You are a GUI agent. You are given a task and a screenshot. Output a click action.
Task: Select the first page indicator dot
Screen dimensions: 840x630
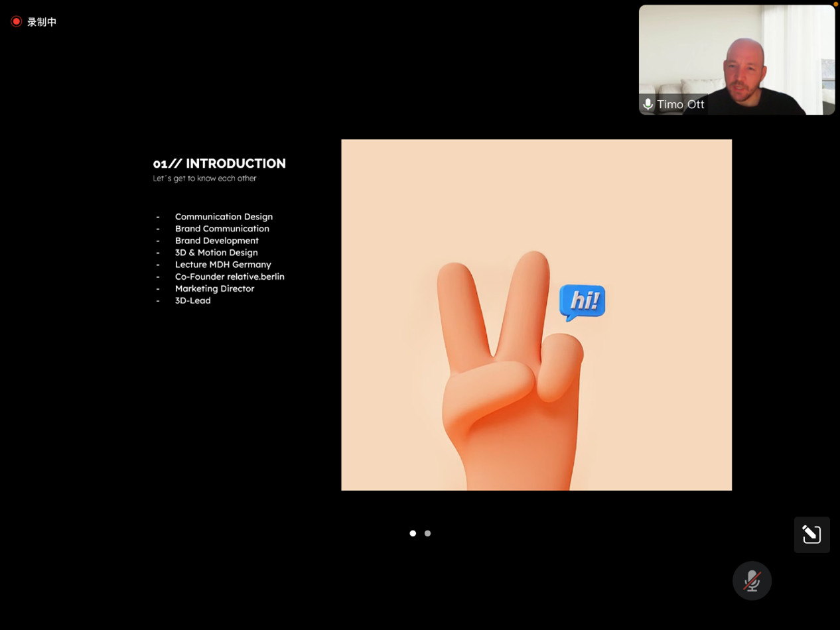click(413, 533)
